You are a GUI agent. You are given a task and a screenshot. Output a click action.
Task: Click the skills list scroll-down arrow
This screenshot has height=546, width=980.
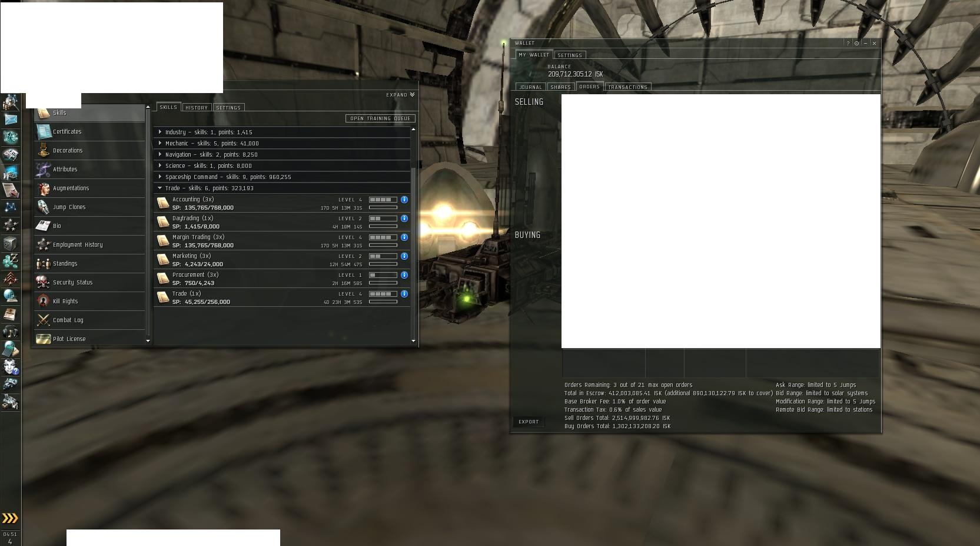(413, 341)
